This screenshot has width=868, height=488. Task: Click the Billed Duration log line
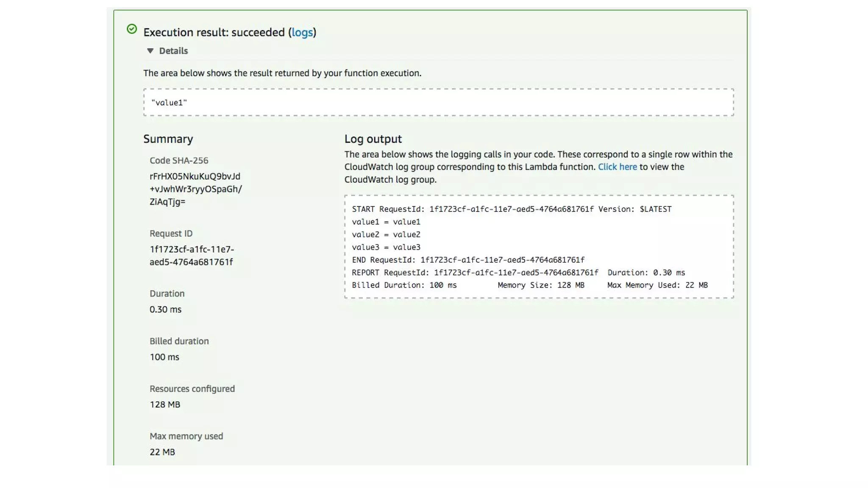[530, 285]
